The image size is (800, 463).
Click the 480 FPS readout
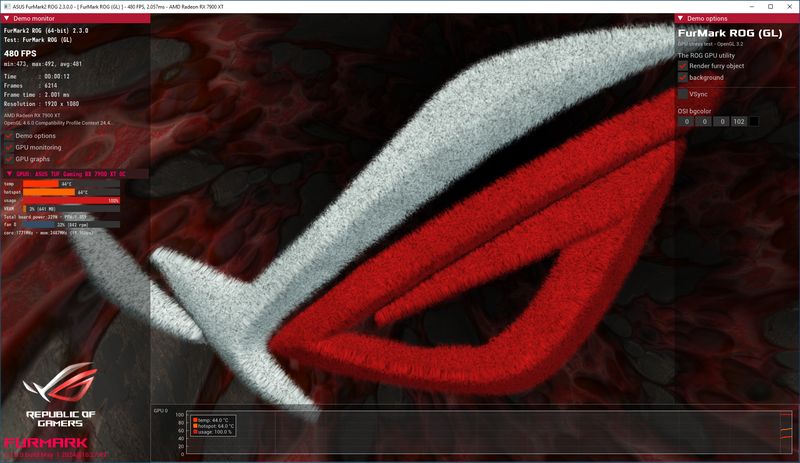pyautogui.click(x=20, y=54)
